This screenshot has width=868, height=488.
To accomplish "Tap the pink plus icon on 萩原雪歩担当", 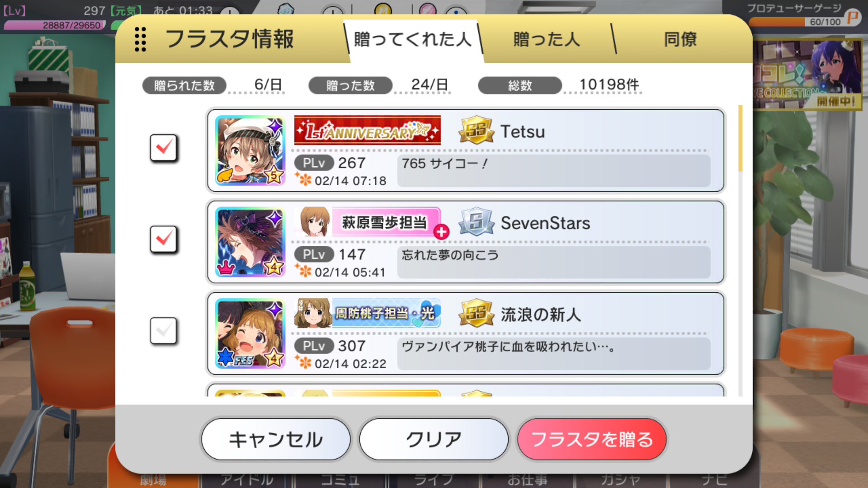I will (441, 232).
